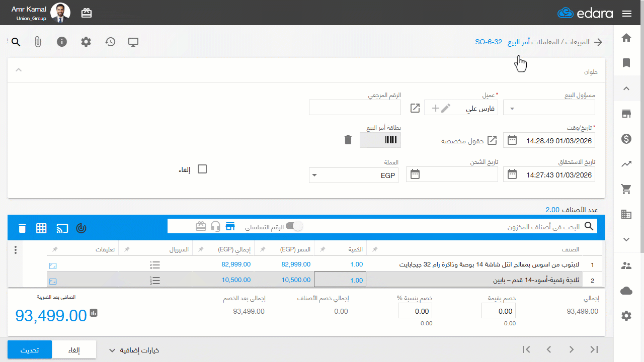The image size is (644, 362).
Task: Open the net total chart icon
Action: click(x=94, y=313)
